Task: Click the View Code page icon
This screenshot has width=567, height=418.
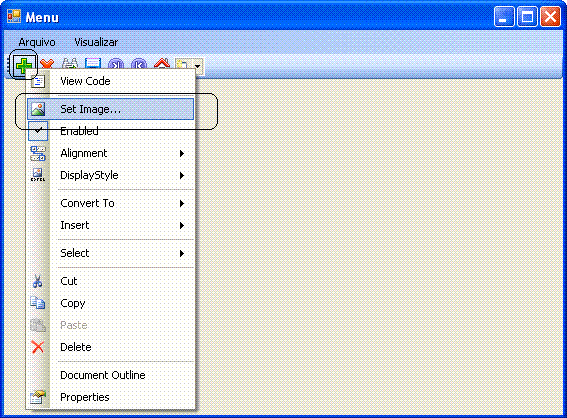Action: pyautogui.click(x=38, y=81)
